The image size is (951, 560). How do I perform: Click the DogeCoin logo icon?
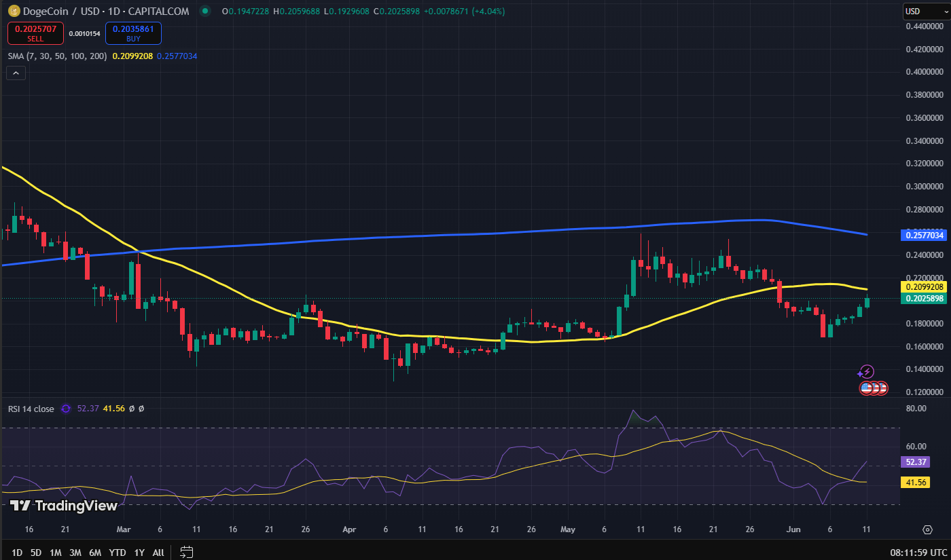point(13,12)
